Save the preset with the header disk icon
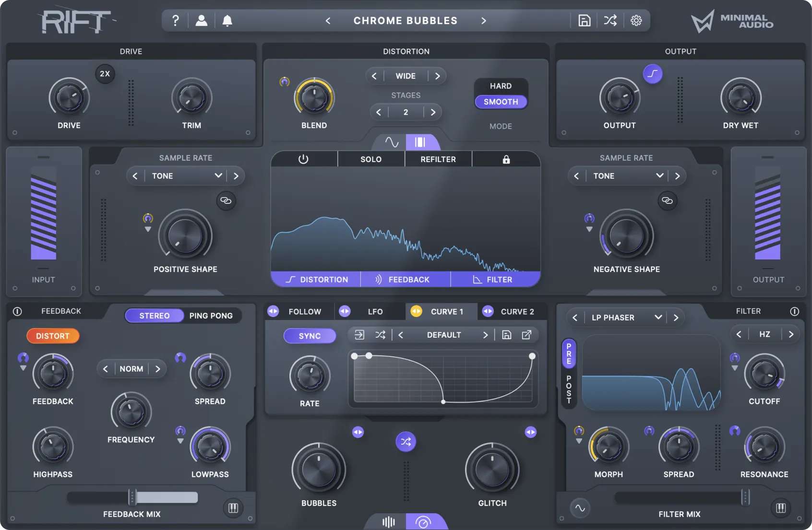The height and width of the screenshot is (530, 812). coord(584,21)
